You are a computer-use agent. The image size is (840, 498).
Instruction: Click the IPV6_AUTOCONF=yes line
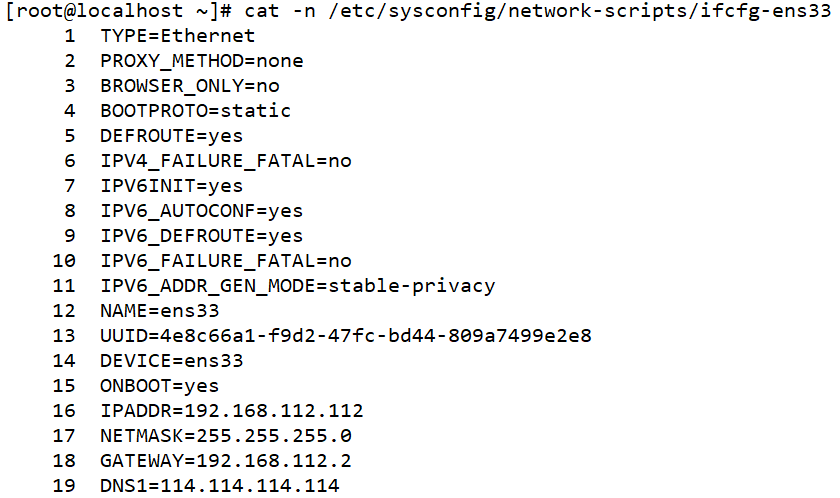click(202, 211)
